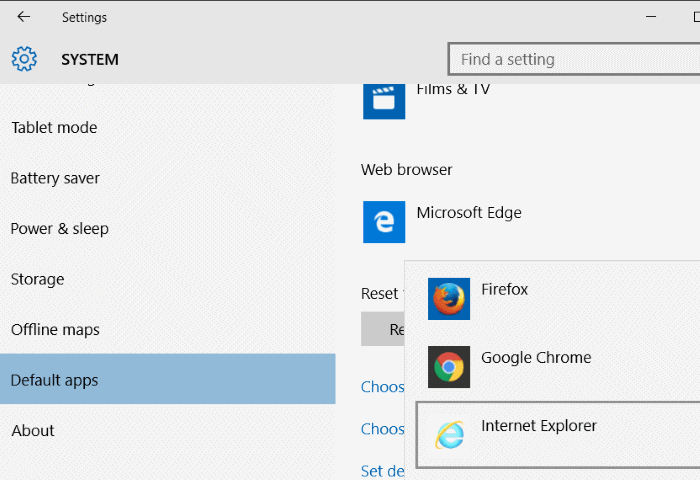Choose Google Chrome from the browser list
Image resolution: width=700 pixels, height=480 pixels.
pos(536,358)
